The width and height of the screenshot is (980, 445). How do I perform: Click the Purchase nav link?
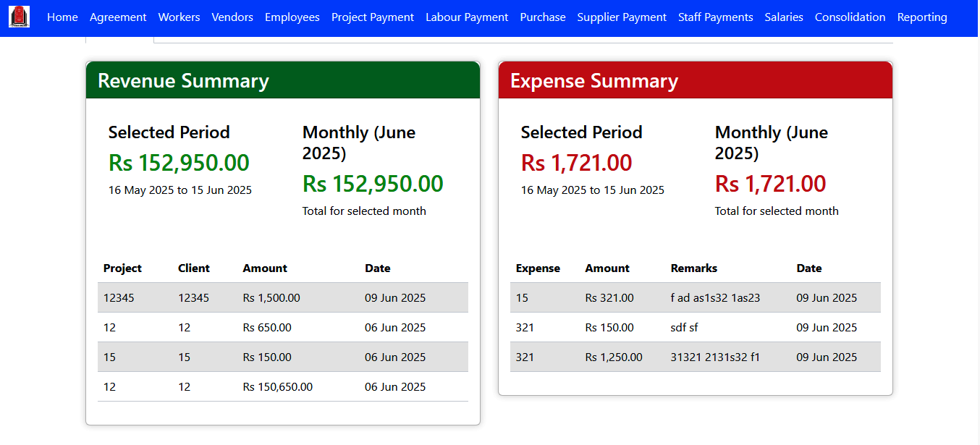point(543,17)
